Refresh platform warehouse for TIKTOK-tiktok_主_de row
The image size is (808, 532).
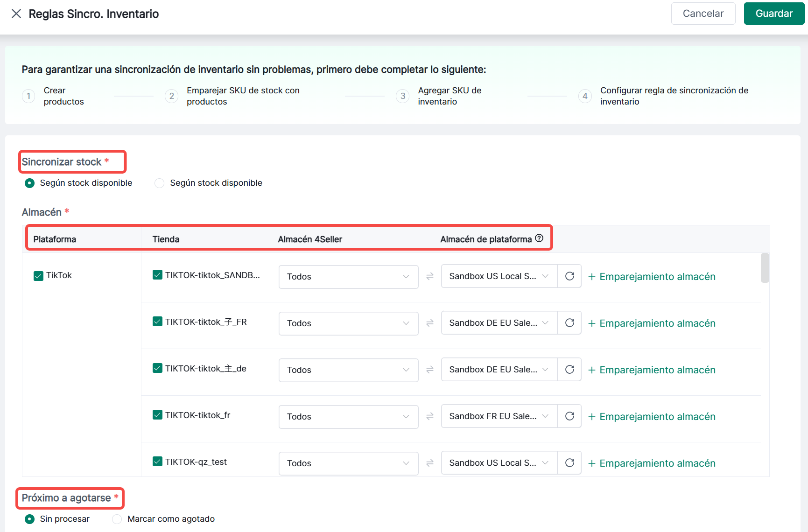coord(569,370)
